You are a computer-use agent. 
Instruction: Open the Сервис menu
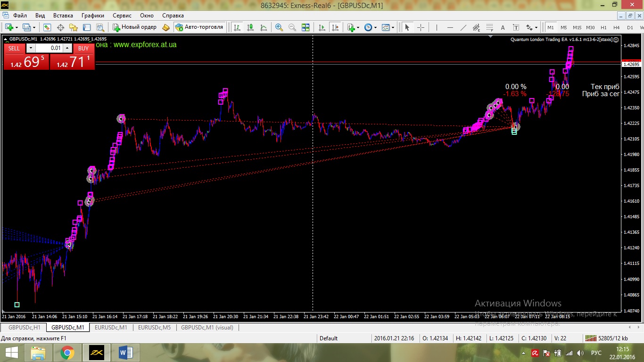122,16
